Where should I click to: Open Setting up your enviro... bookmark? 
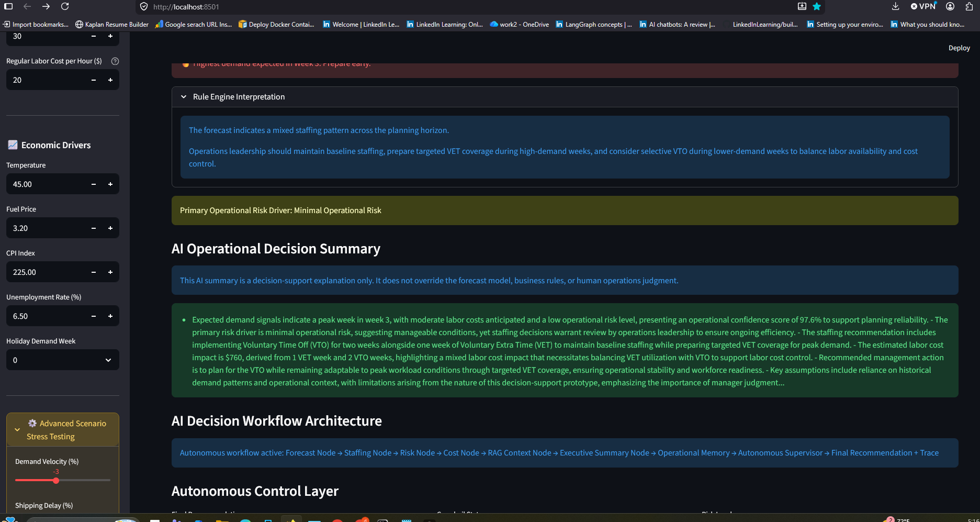point(845,24)
